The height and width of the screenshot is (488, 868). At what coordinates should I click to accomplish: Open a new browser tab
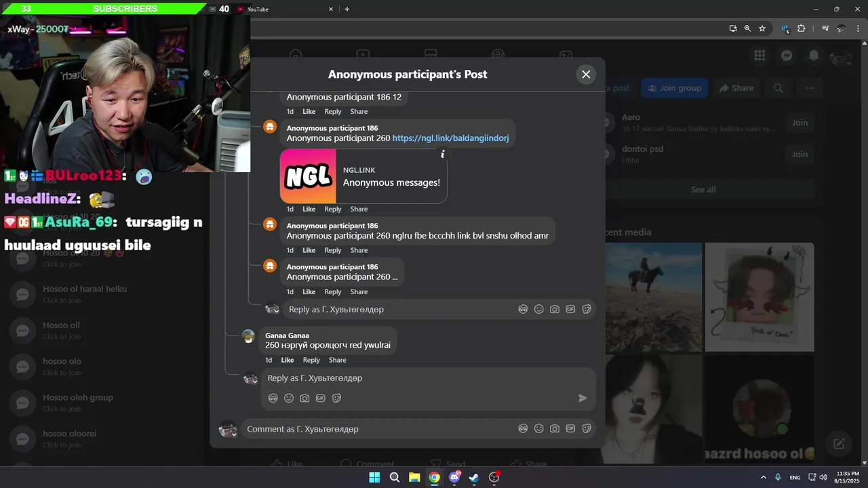point(347,9)
